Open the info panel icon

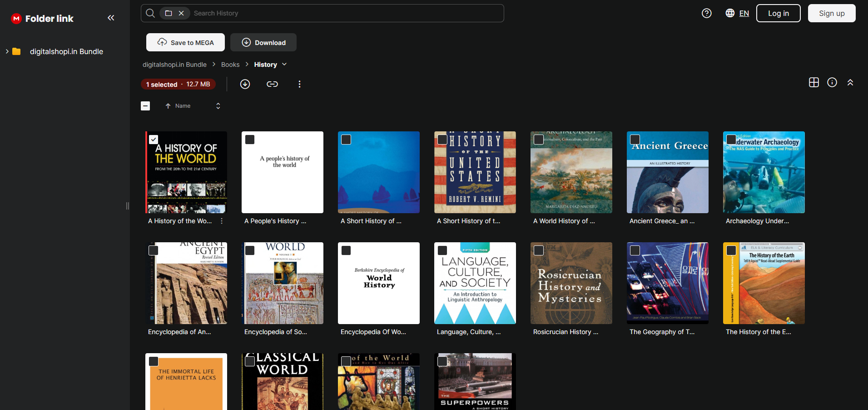(x=832, y=82)
